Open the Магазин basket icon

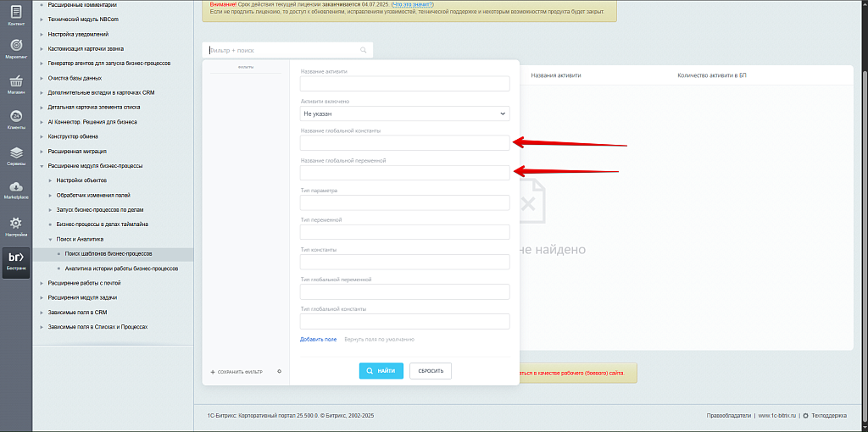tap(16, 83)
